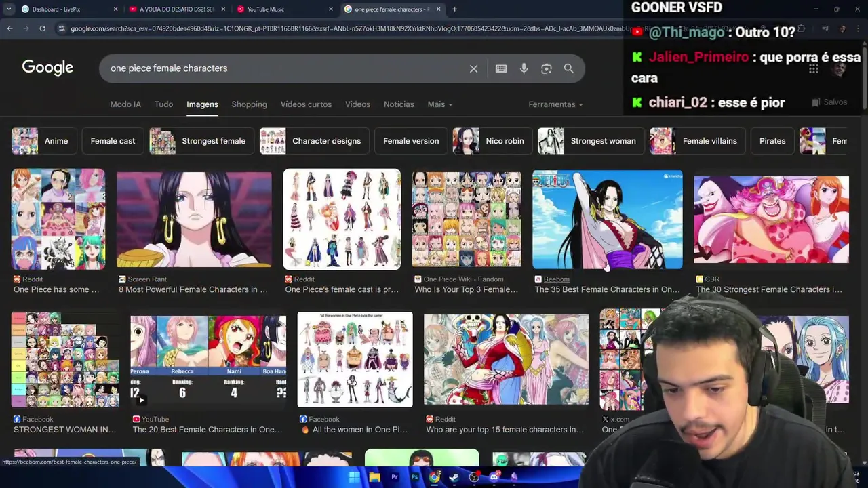868x488 pixels.
Task: Open the Ferramentas search tools
Action: (x=556, y=104)
